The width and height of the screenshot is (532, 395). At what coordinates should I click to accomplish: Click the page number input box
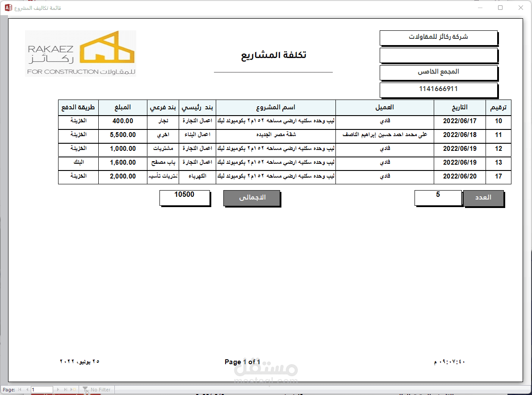tap(42, 390)
